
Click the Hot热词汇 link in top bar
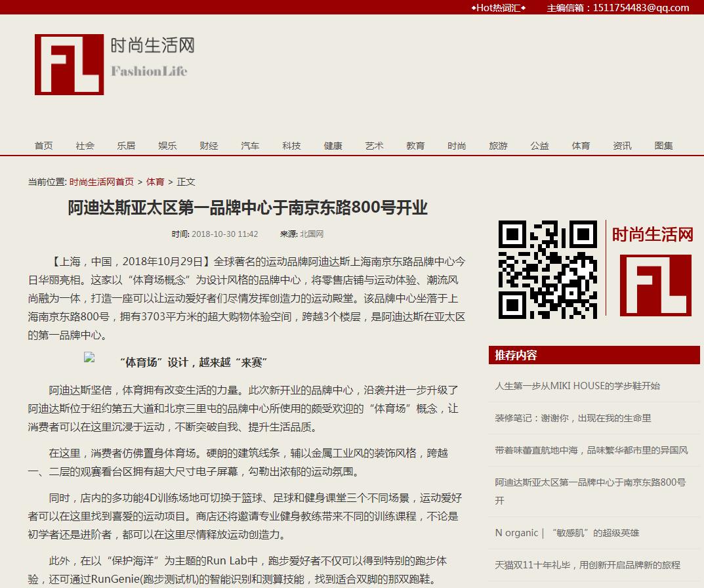click(499, 8)
